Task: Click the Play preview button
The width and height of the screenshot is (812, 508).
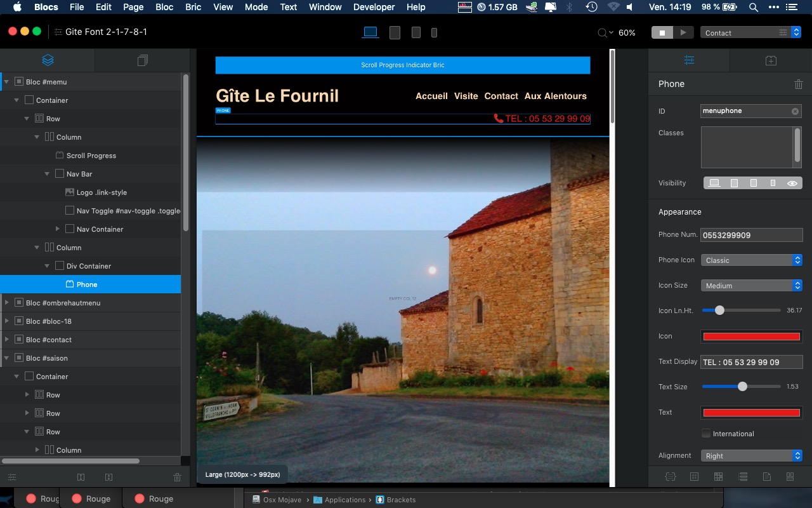Action: coord(683,32)
